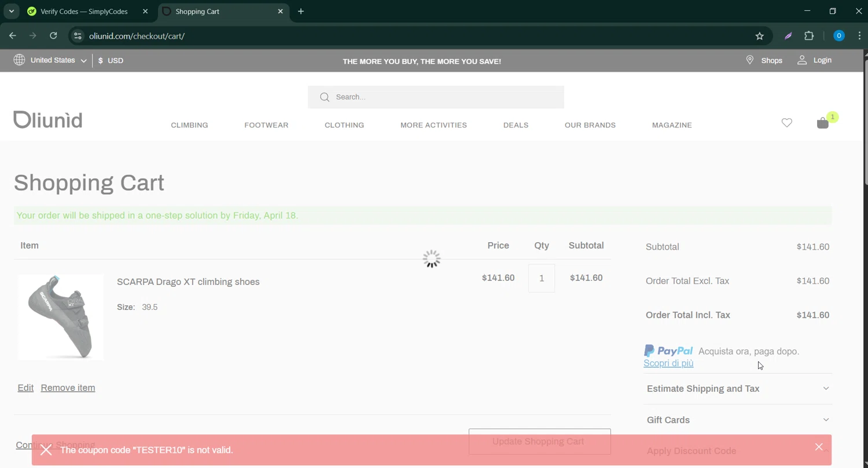
Task: Select the USD currency selector
Action: (x=111, y=60)
